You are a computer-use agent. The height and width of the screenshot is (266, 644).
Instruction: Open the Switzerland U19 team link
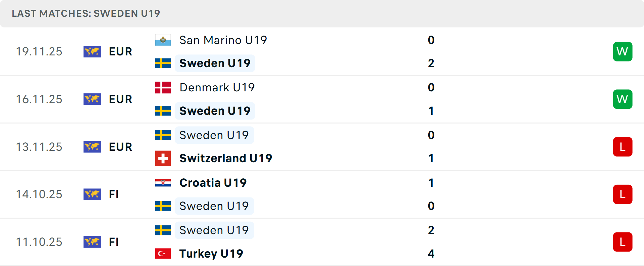point(226,158)
